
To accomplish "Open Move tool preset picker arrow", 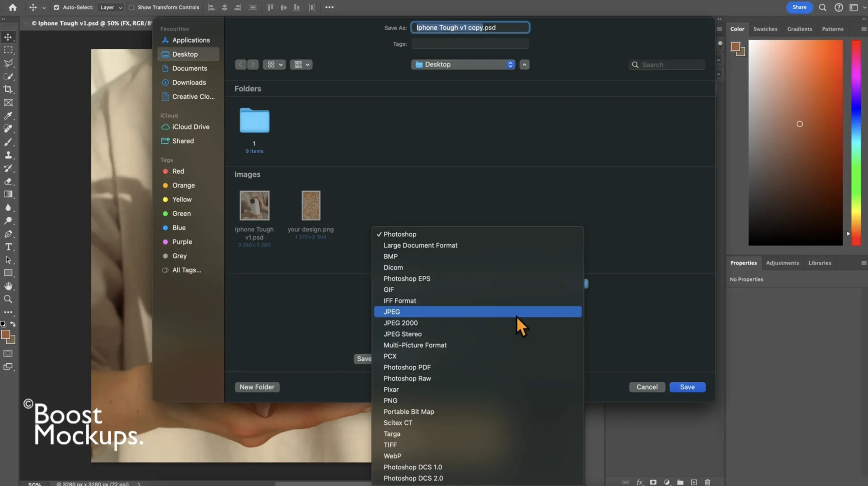I will [x=44, y=7].
